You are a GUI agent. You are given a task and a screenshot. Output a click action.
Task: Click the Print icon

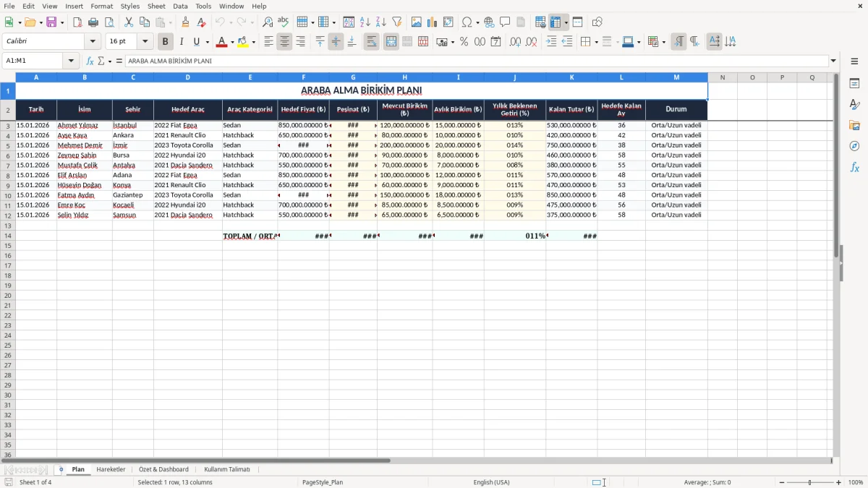click(93, 22)
